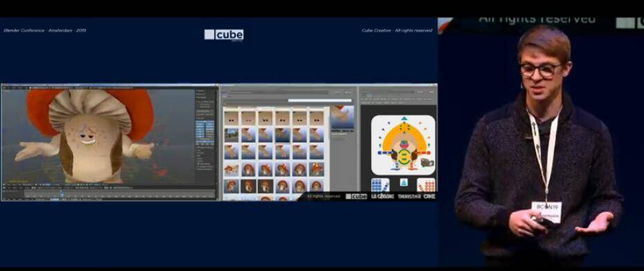Click the small teal triangle tile below the picker

tap(404, 183)
